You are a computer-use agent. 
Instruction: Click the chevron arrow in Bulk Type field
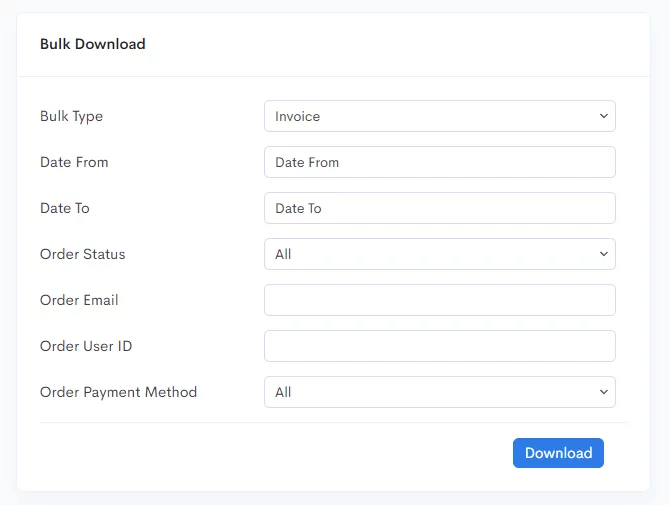point(603,116)
